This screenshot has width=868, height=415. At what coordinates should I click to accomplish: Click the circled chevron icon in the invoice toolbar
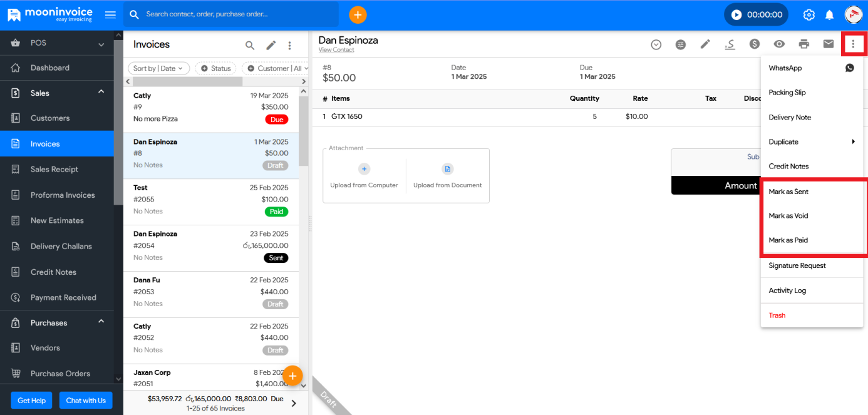(x=656, y=44)
